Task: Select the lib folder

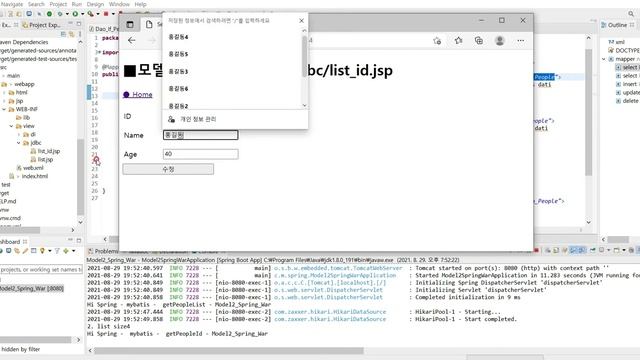Action: coord(23,118)
